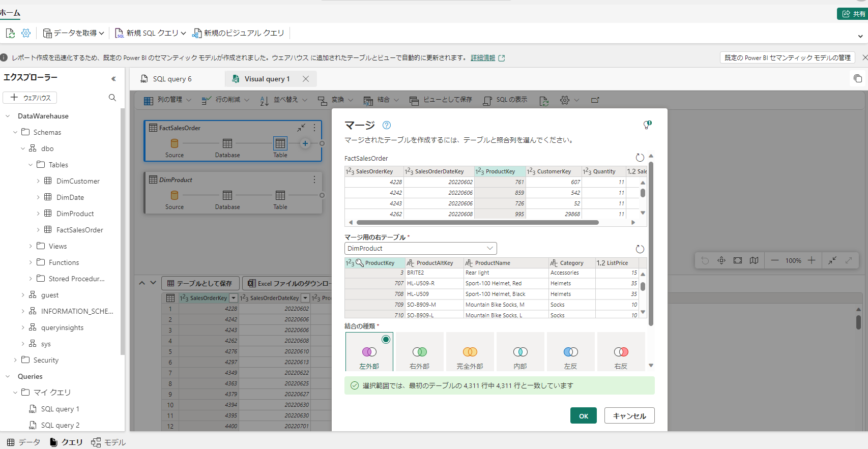Select the inner join type

(520, 352)
